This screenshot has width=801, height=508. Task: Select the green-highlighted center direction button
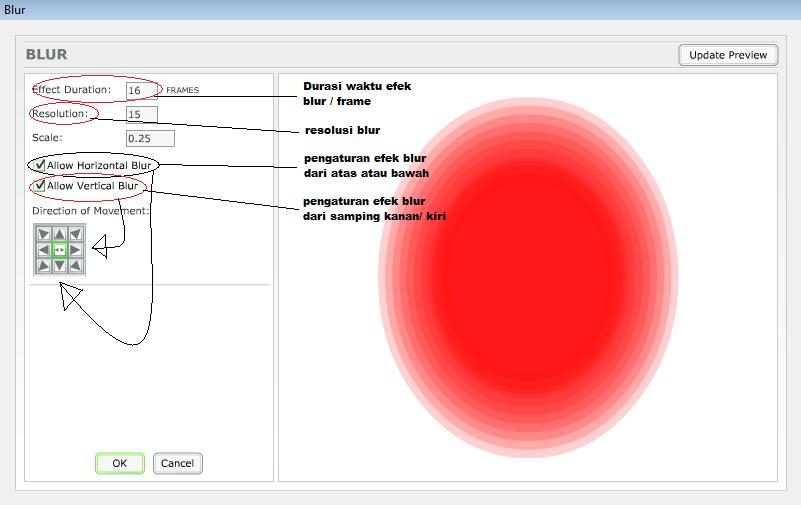pyautogui.click(x=60, y=250)
